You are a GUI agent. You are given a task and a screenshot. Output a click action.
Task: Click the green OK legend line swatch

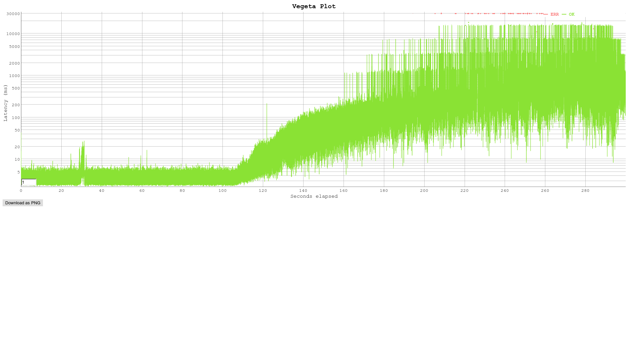coord(564,14)
